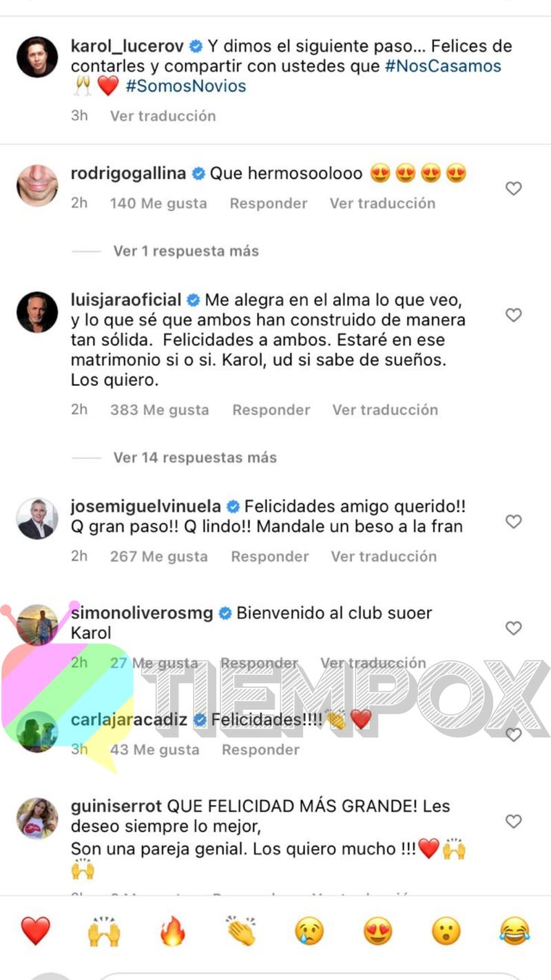Viewport: 551px width, 980px height.
Task: Like rodrigogallina's comment with the heart
Action: click(514, 188)
